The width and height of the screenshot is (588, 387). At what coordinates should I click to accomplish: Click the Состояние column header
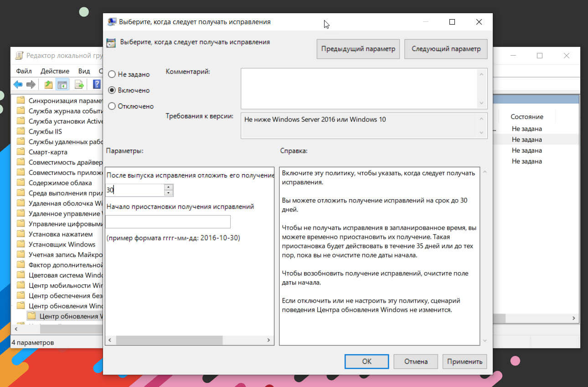point(527,117)
